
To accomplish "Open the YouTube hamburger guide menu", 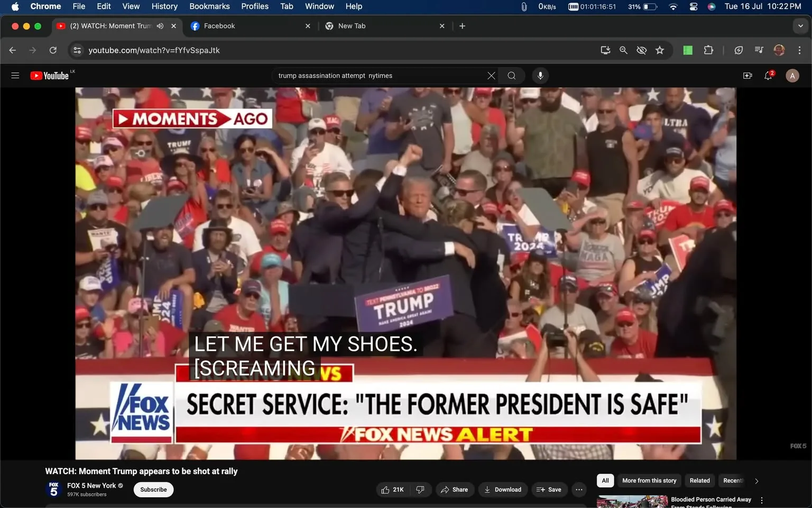I will 15,75.
